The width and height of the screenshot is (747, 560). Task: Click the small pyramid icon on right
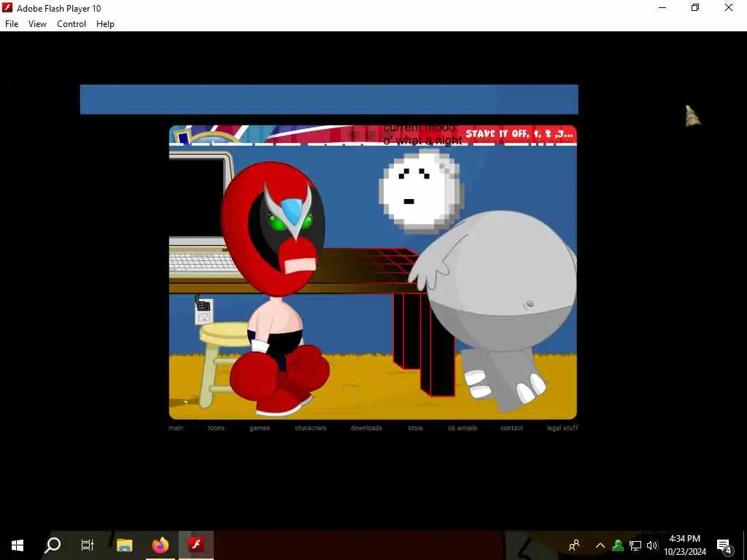(693, 116)
